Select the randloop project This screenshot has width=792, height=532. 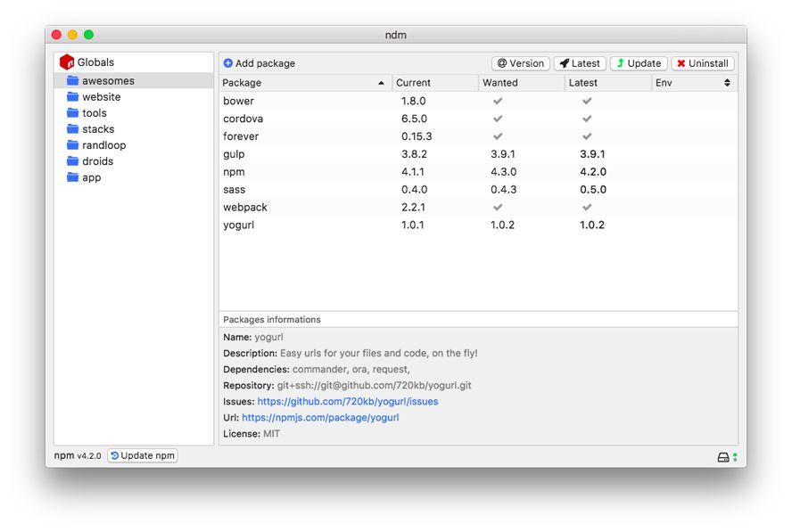click(134, 145)
